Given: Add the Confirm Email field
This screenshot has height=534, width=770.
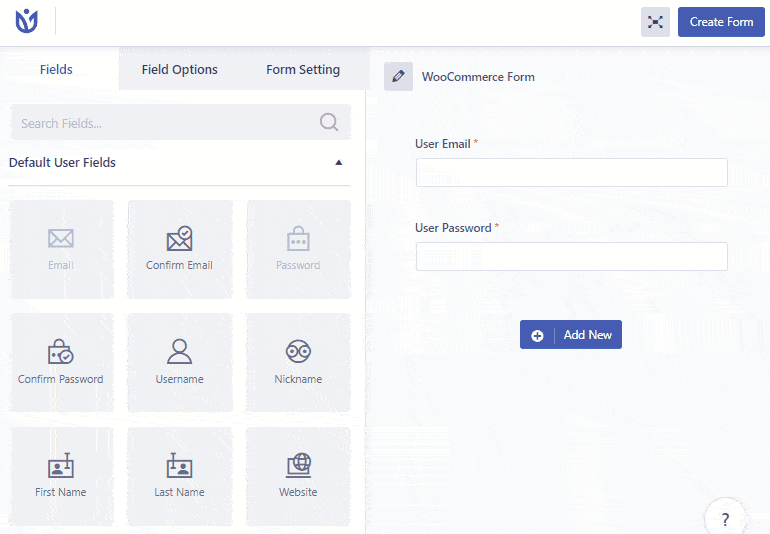Looking at the screenshot, I should (x=180, y=249).
